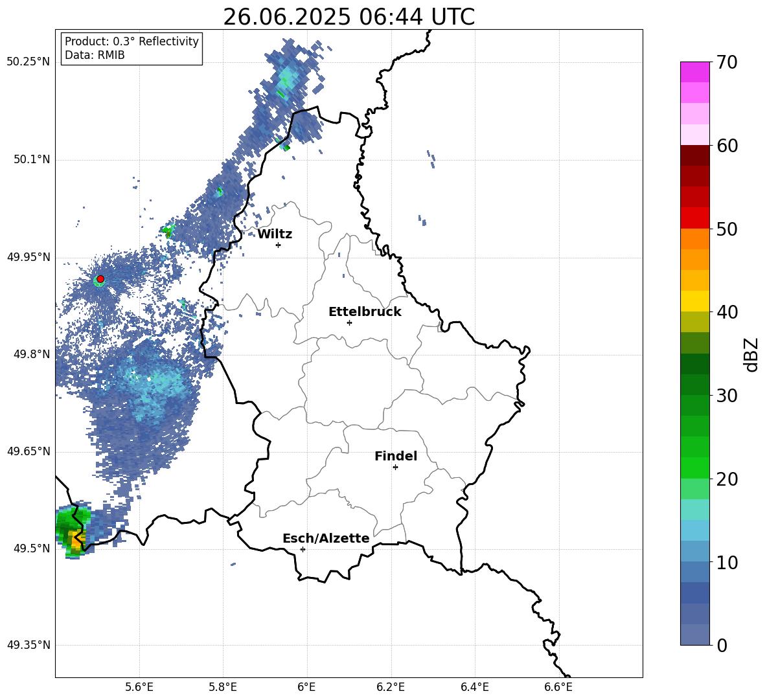Image resolution: width=767 pixels, height=700 pixels.
Task: Click the 5.6°E longitude label
Action: point(139,688)
